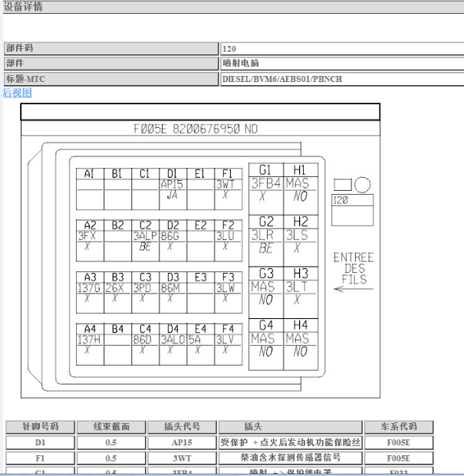Click wire code 86G under pin D2
This screenshot has height=476, width=464.
pyautogui.click(x=170, y=236)
